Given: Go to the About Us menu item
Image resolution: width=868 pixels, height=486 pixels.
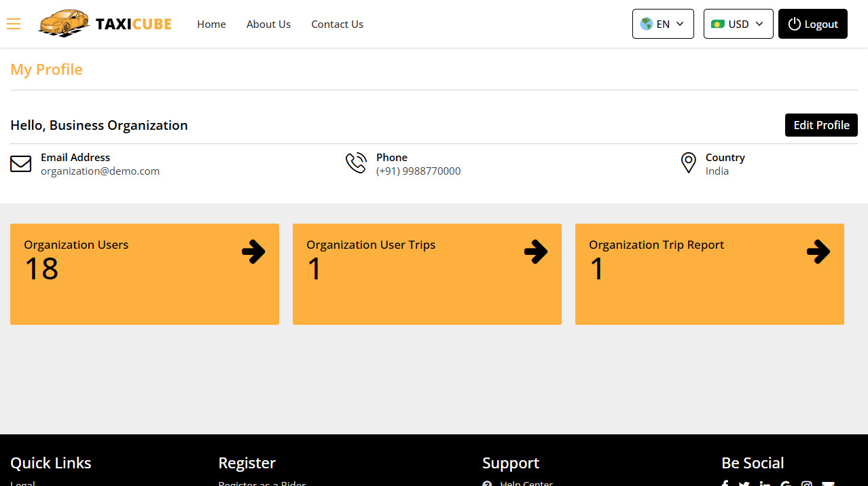Looking at the screenshot, I should (x=268, y=24).
